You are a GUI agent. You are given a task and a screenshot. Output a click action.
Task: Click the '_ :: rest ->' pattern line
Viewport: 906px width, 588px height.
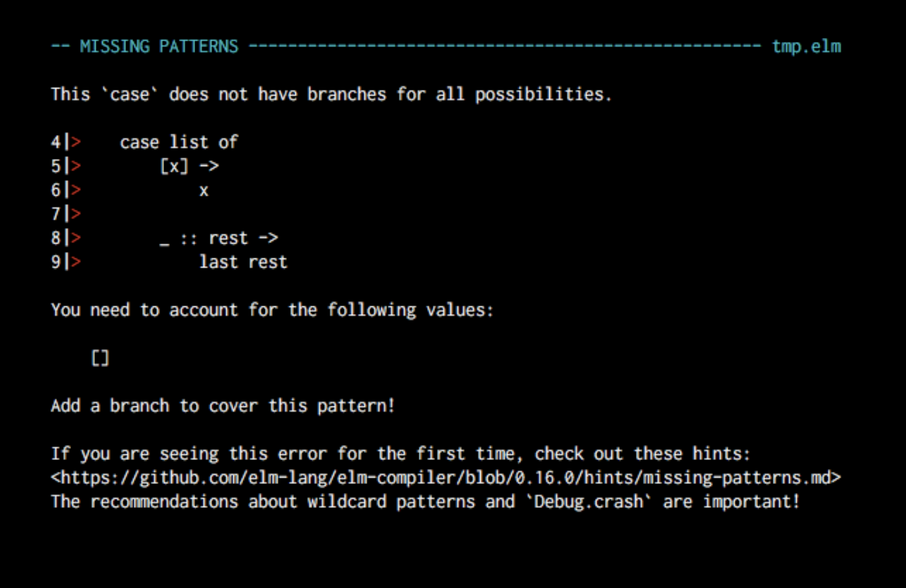pos(218,238)
